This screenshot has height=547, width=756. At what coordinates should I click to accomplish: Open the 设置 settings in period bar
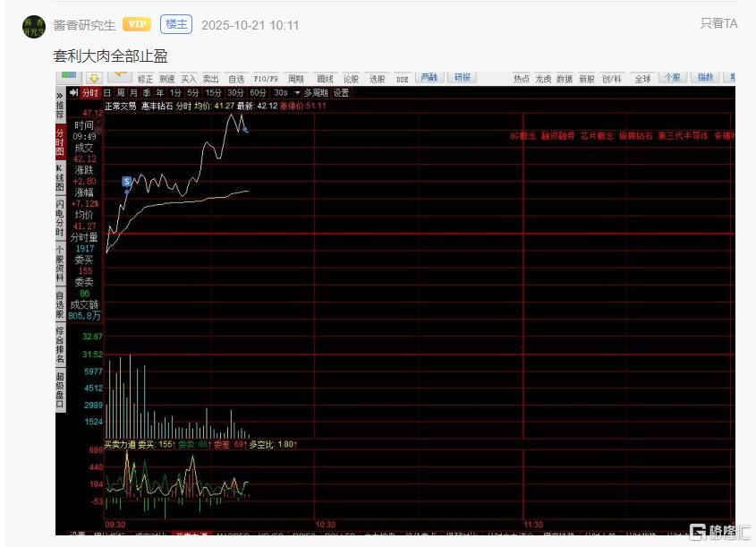[x=342, y=92]
